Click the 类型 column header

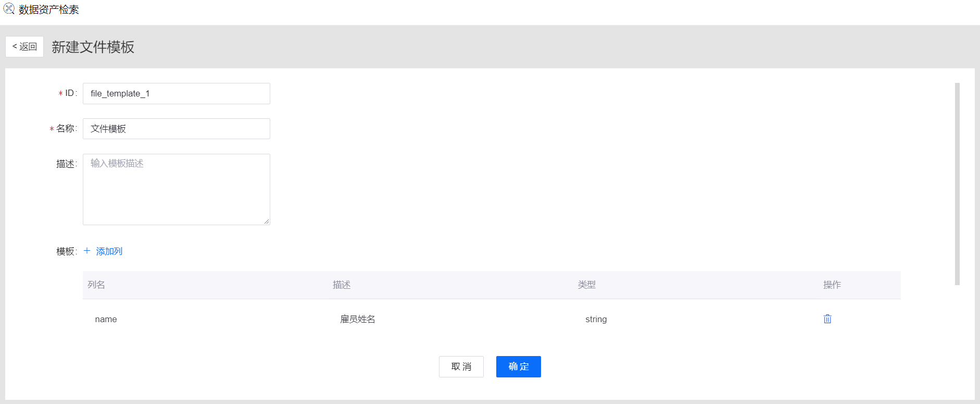[x=587, y=285]
